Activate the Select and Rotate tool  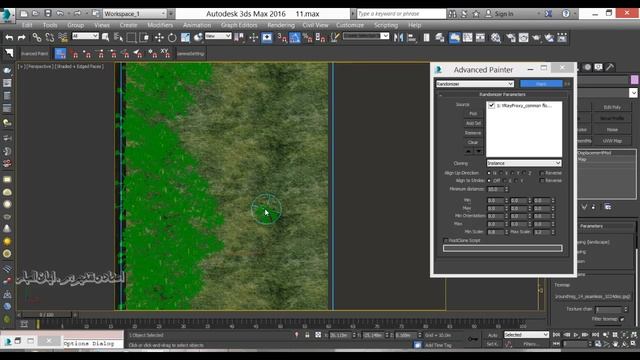pyautogui.click(x=172, y=38)
